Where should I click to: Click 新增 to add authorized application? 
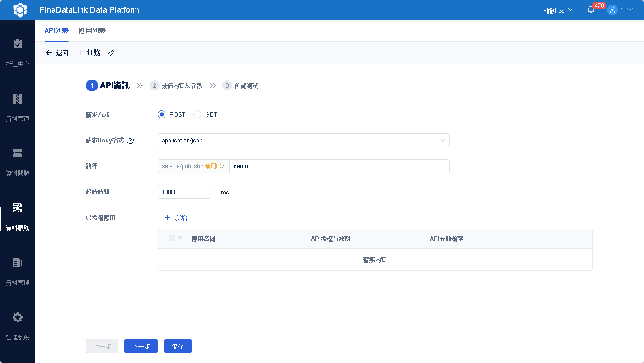(181, 218)
